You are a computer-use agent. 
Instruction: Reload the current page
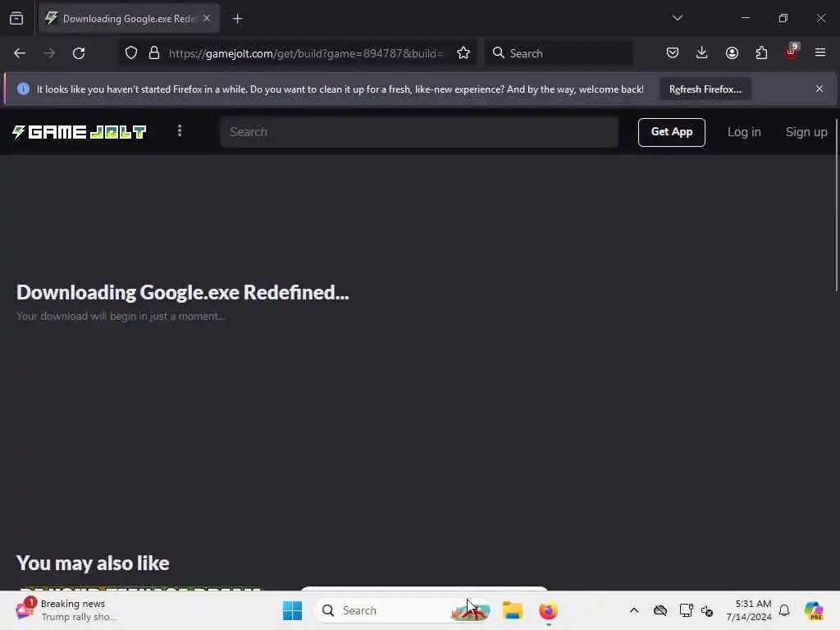click(79, 53)
